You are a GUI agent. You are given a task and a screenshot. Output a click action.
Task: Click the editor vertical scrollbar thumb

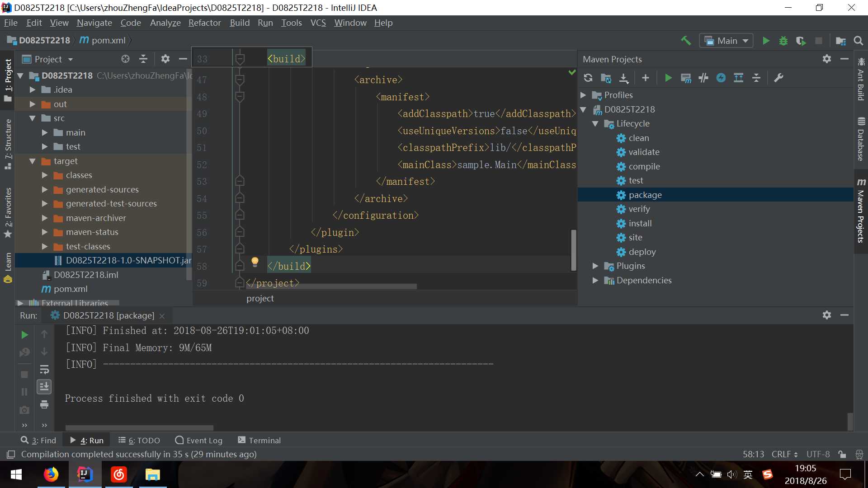tap(573, 250)
